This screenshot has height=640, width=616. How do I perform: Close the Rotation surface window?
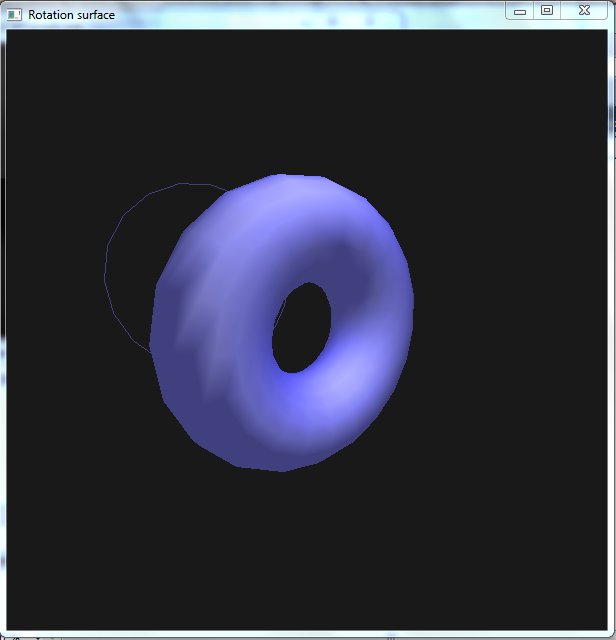pos(584,11)
